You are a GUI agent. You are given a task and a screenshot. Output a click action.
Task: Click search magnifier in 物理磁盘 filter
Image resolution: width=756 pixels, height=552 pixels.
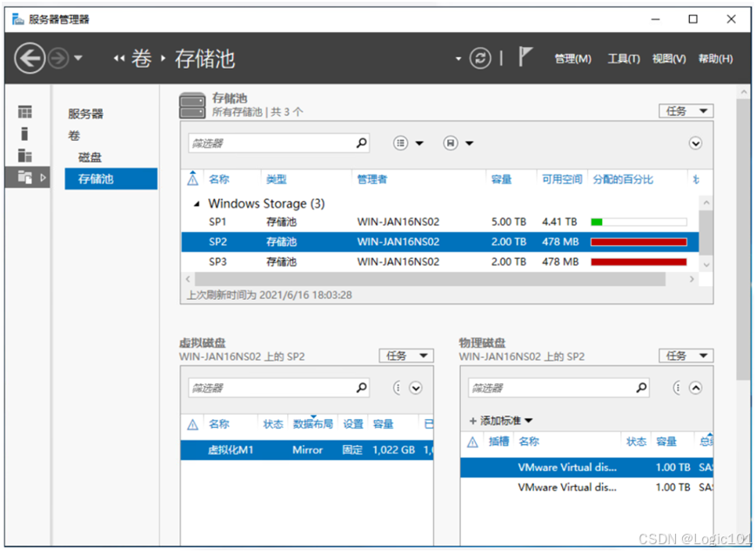tap(642, 388)
